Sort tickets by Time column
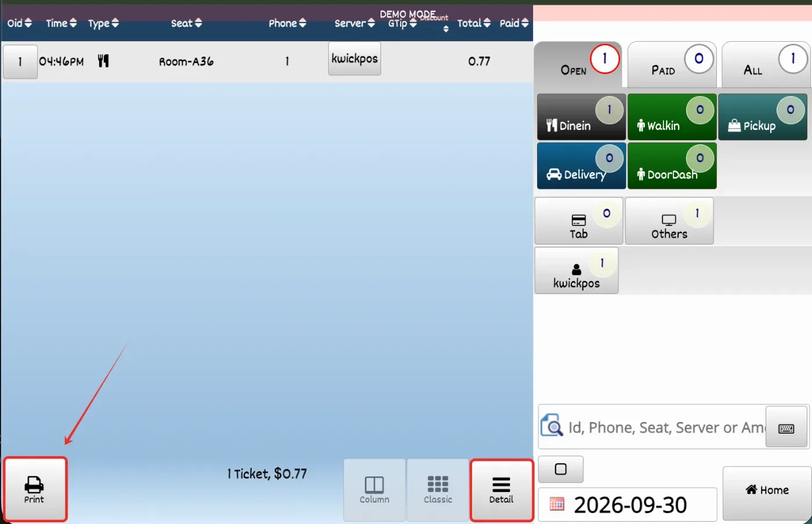The width and height of the screenshot is (812, 524). (61, 23)
